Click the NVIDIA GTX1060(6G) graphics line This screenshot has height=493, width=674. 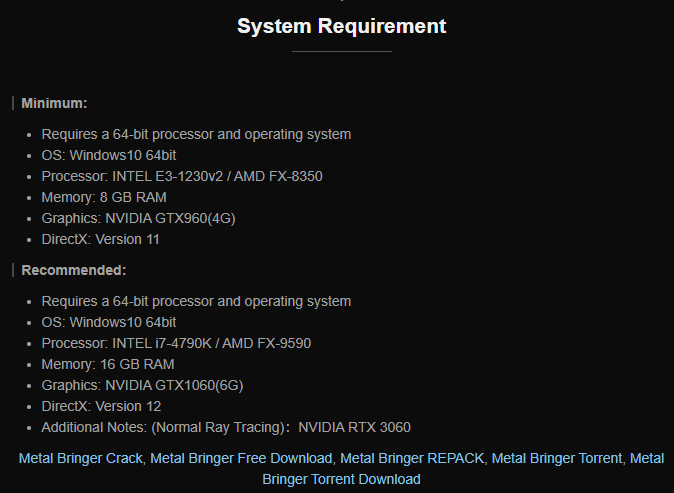click(142, 385)
